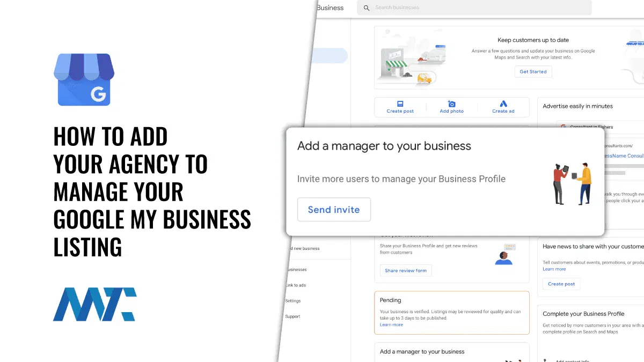Screen dimensions: 644x362
Task: Click the Pending status heading
Action: coord(390,300)
